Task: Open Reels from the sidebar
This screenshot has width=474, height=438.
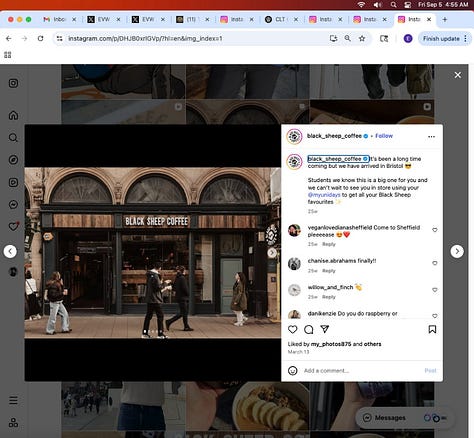Action: (13, 182)
